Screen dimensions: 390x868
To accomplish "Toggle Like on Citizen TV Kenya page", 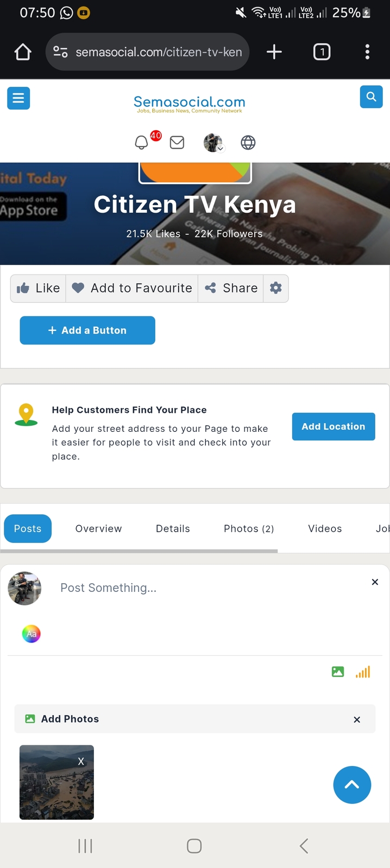I will pos(38,288).
